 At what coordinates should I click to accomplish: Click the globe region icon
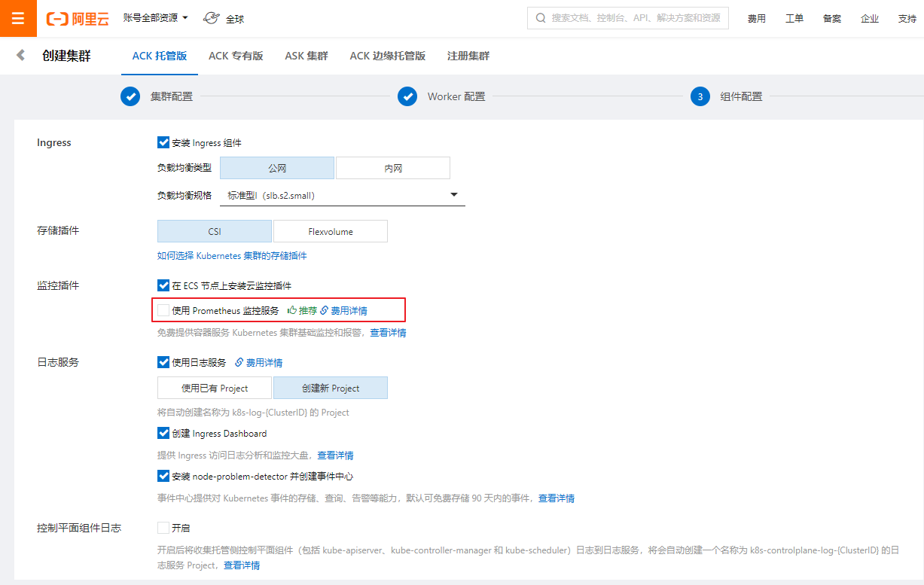(x=212, y=18)
